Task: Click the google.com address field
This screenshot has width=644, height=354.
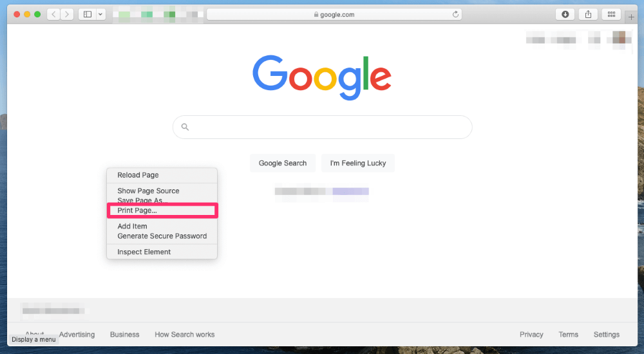Action: [x=334, y=14]
